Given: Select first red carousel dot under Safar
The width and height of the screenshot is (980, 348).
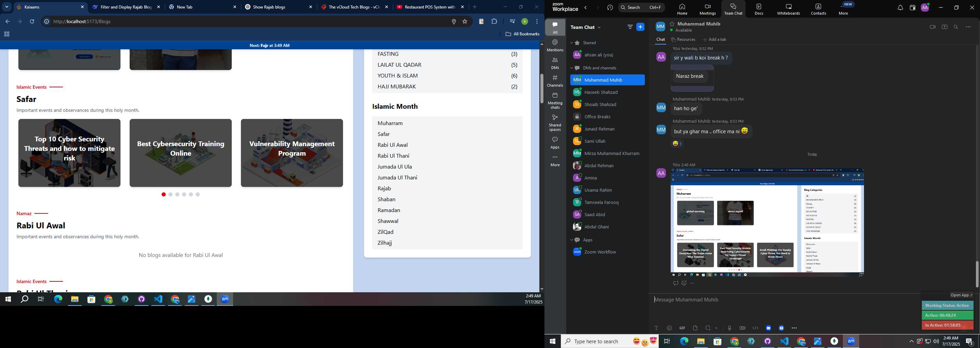Looking at the screenshot, I should 164,194.
